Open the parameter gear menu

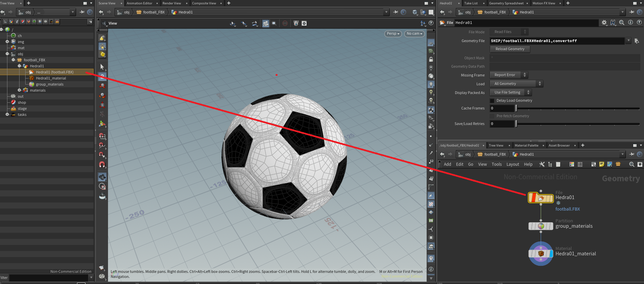(x=604, y=23)
